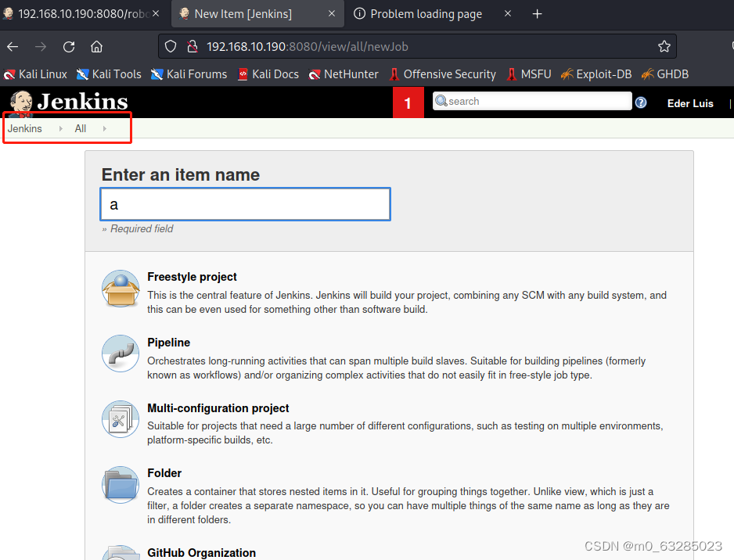Bookmark this page with the star icon

[x=664, y=46]
